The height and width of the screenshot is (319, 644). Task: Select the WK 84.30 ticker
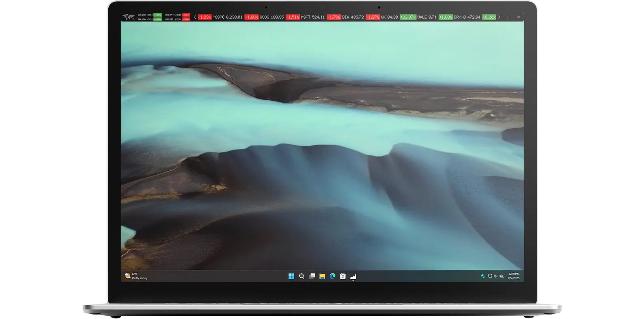click(x=389, y=17)
